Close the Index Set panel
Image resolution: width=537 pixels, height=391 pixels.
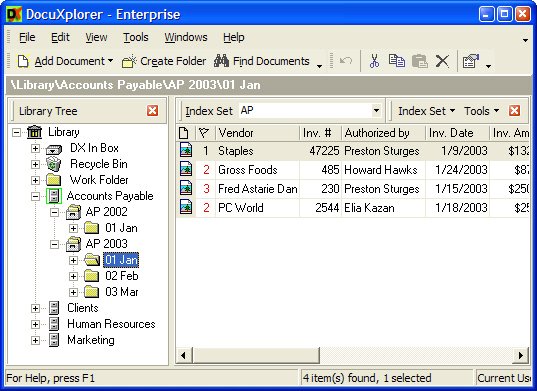point(514,111)
